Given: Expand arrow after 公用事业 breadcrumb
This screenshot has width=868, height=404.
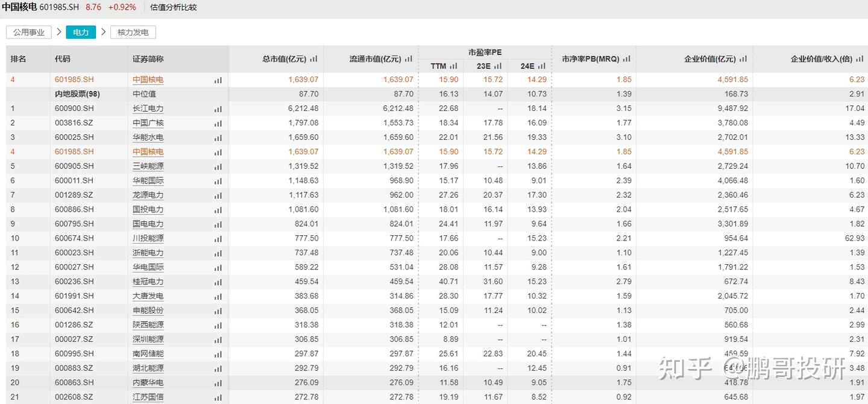Looking at the screenshot, I should pos(59,32).
